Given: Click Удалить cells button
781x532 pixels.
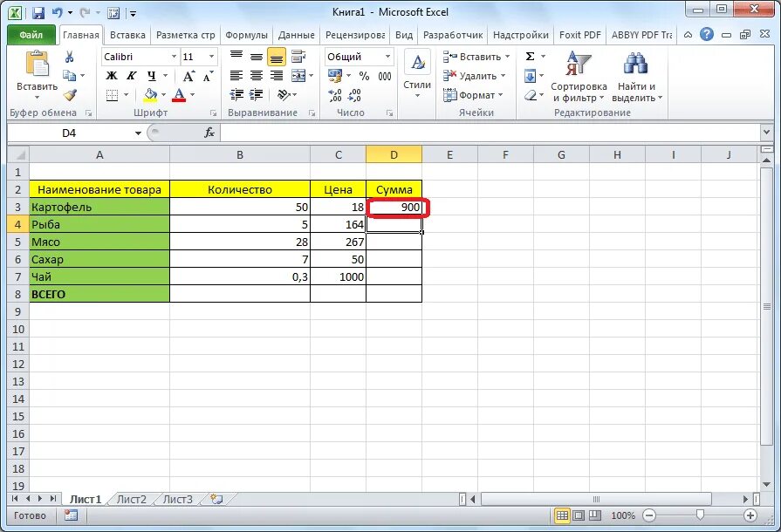Looking at the screenshot, I should click(x=474, y=76).
